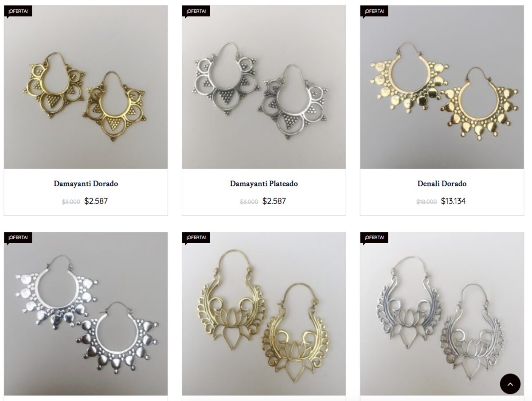Image resolution: width=532 pixels, height=401 pixels.
Task: Click the ¡OFERTA! badge on silver sunburst hoops
Action: 18,238
